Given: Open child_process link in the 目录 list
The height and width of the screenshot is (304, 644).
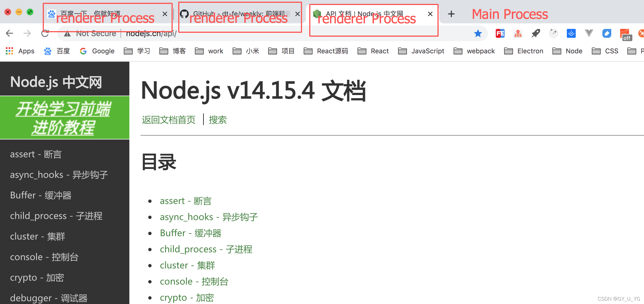Looking at the screenshot, I should coord(206,249).
